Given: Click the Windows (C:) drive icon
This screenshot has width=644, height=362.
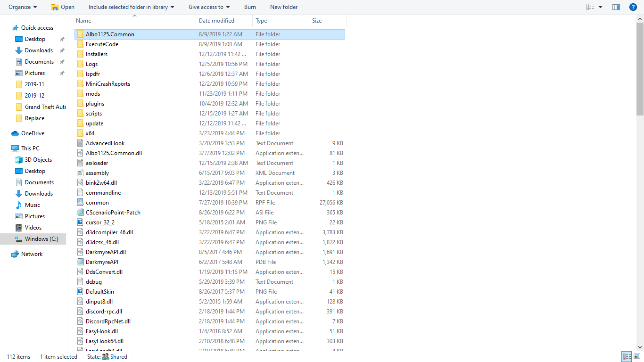Looking at the screenshot, I should tap(19, 239).
